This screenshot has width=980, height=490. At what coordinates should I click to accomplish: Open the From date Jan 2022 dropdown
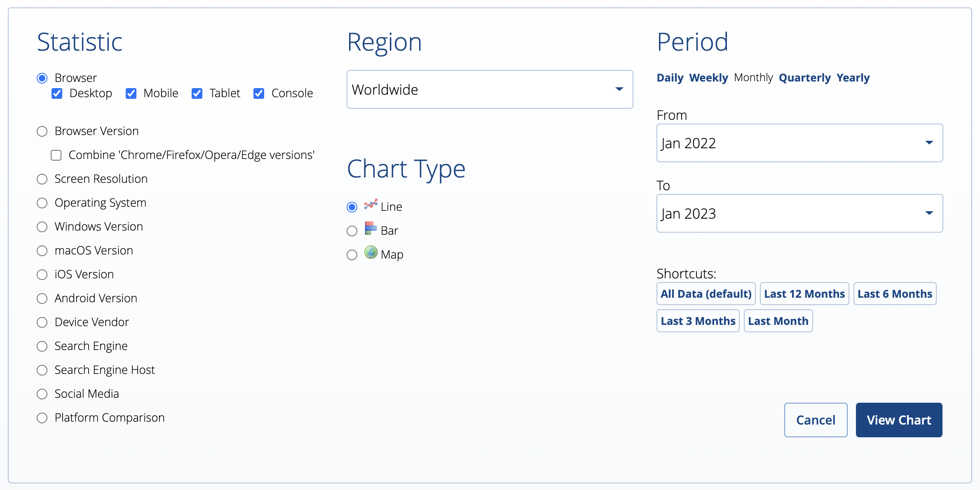[x=799, y=143]
